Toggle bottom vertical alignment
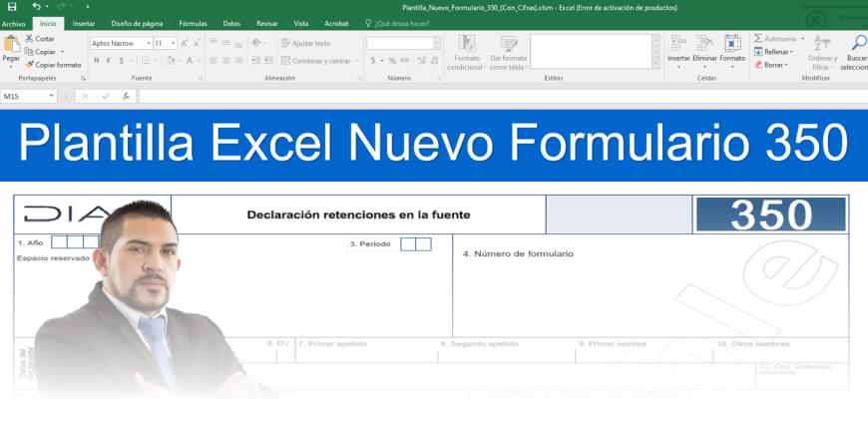868x431 pixels. click(x=238, y=43)
